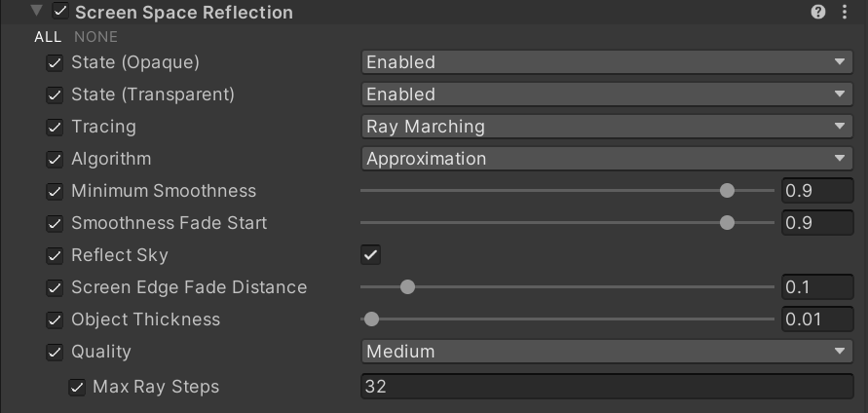
Task: Open the State (Opaque) dropdown
Action: pos(606,62)
